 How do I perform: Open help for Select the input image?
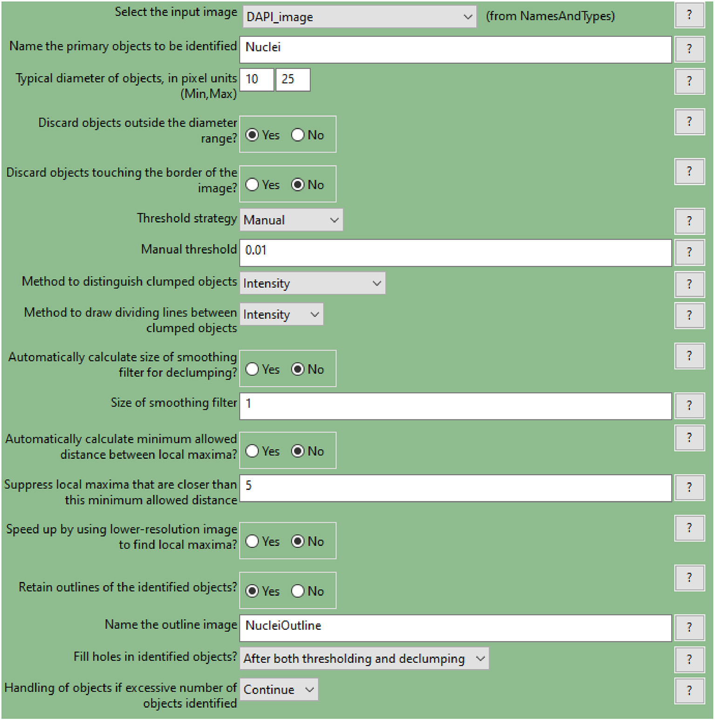coord(689,15)
